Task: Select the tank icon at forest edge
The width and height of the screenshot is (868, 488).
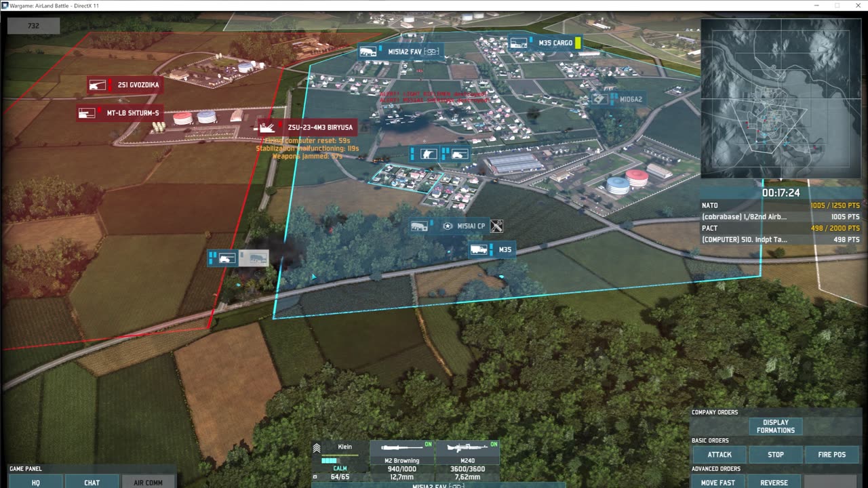Action: [x=227, y=258]
